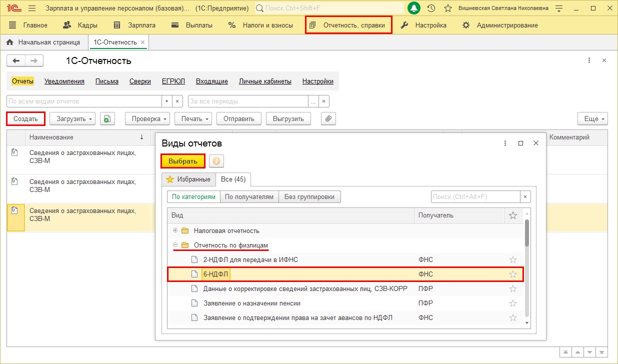Open the ЕГРЮЛ link
The image size is (618, 364).
173,81
